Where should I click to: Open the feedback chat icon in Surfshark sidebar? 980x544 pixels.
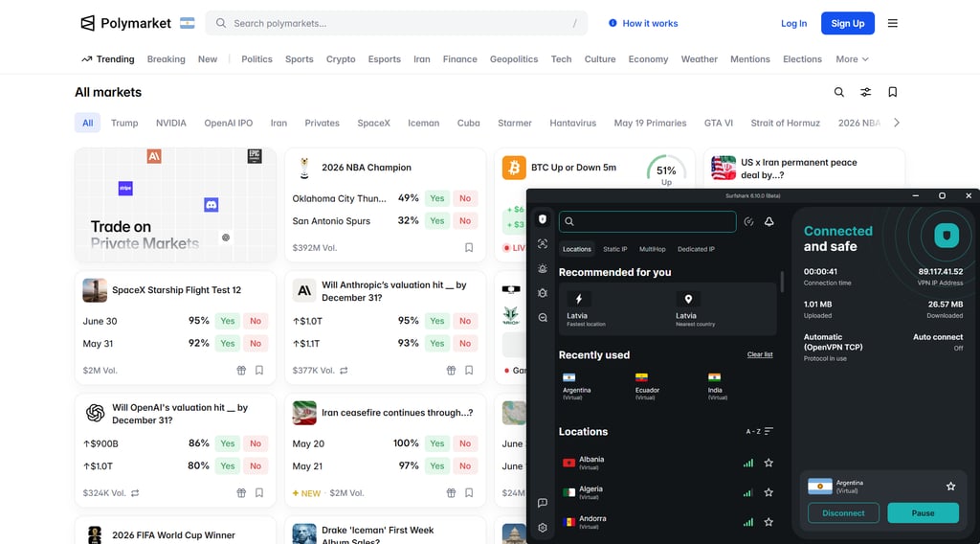click(x=543, y=503)
